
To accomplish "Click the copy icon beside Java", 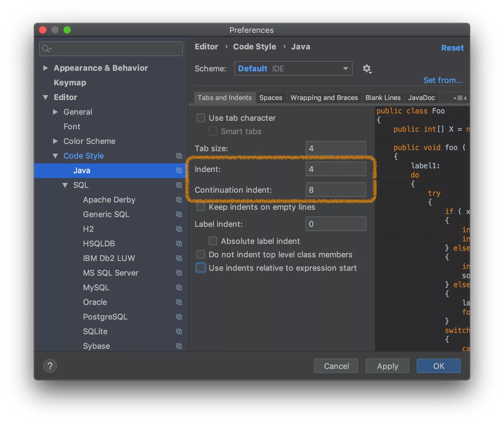I will 179,171.
